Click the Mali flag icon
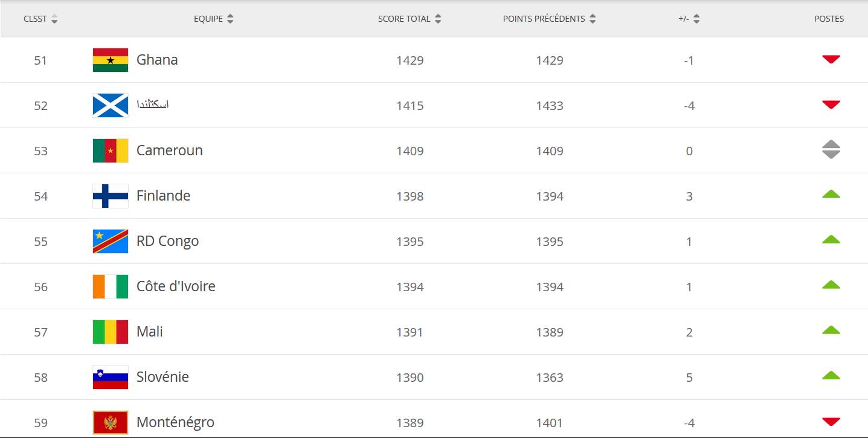 pyautogui.click(x=111, y=332)
